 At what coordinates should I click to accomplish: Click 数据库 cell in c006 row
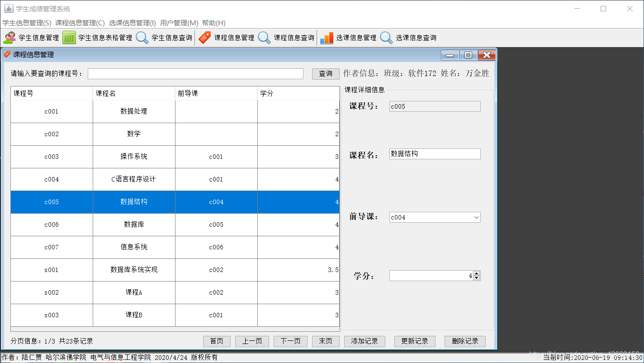[x=134, y=224]
